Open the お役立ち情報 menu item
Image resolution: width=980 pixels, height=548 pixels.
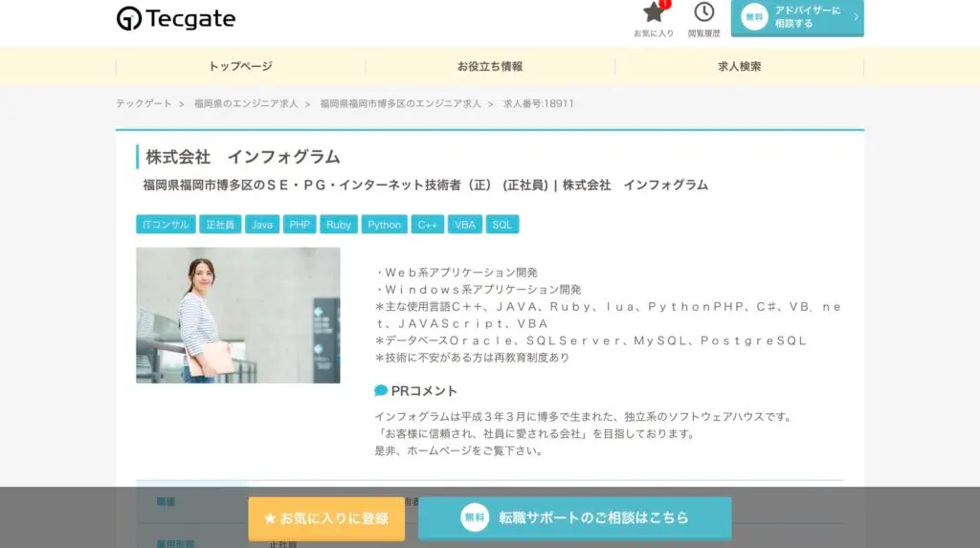490,66
